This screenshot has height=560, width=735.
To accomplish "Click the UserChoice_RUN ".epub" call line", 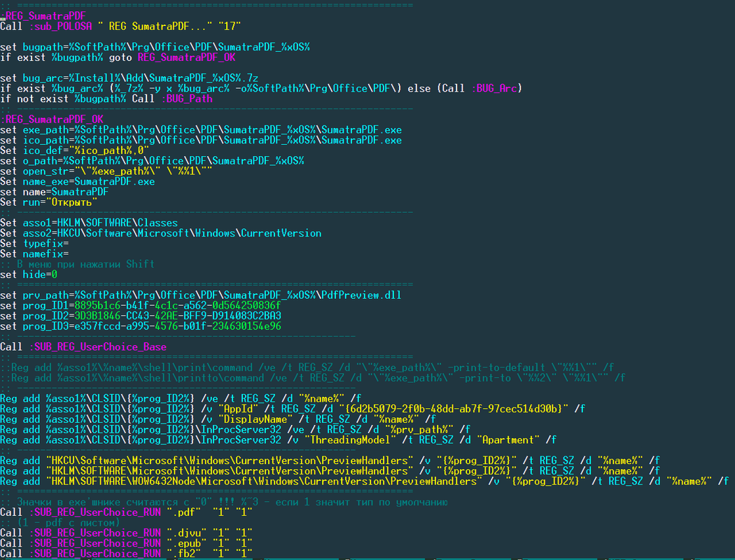I will [127, 543].
